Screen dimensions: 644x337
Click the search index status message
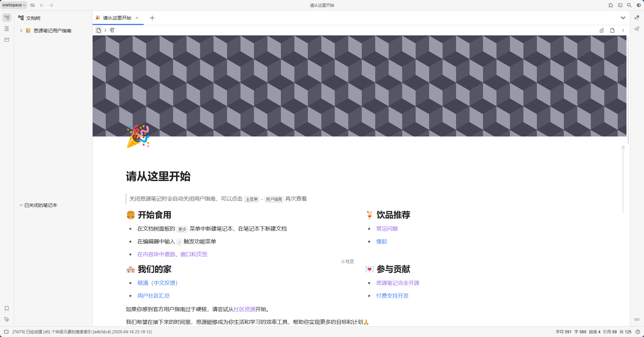(82, 332)
